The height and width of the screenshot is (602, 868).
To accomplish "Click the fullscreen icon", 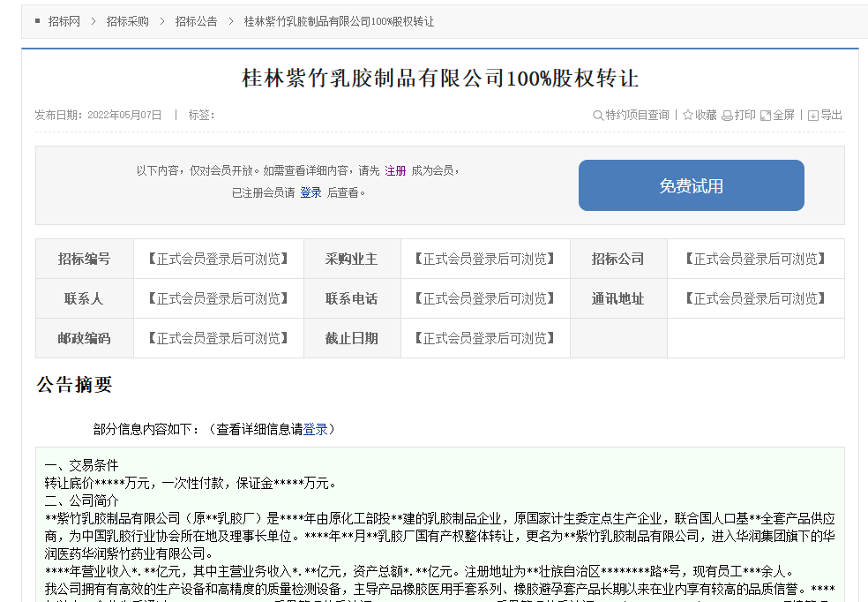I will (766, 116).
